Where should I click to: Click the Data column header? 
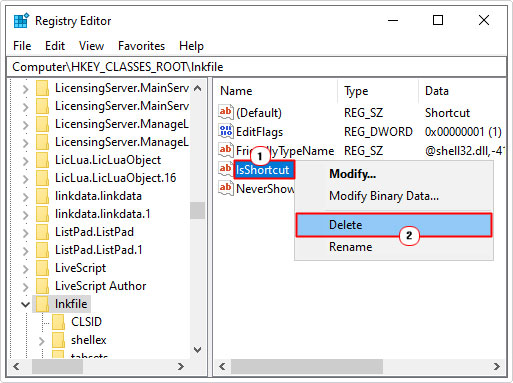tap(462, 91)
